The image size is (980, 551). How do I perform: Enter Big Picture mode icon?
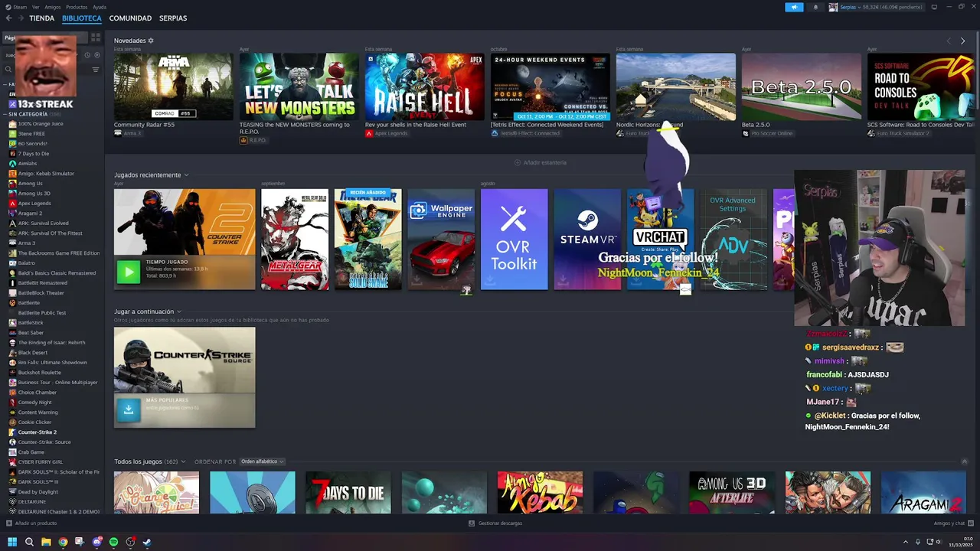pos(934,7)
